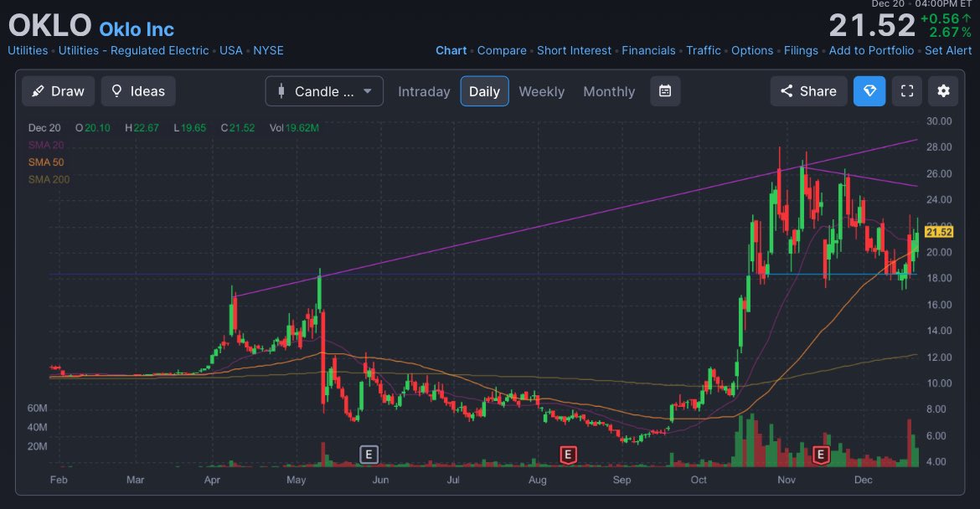Click the Oklo Inc company name

coord(137,29)
